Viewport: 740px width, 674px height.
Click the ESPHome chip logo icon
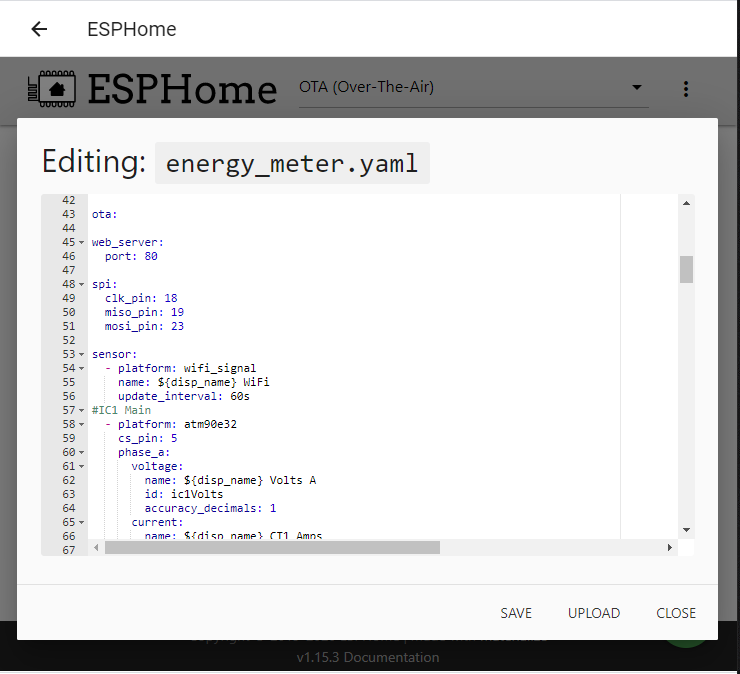tap(51, 89)
